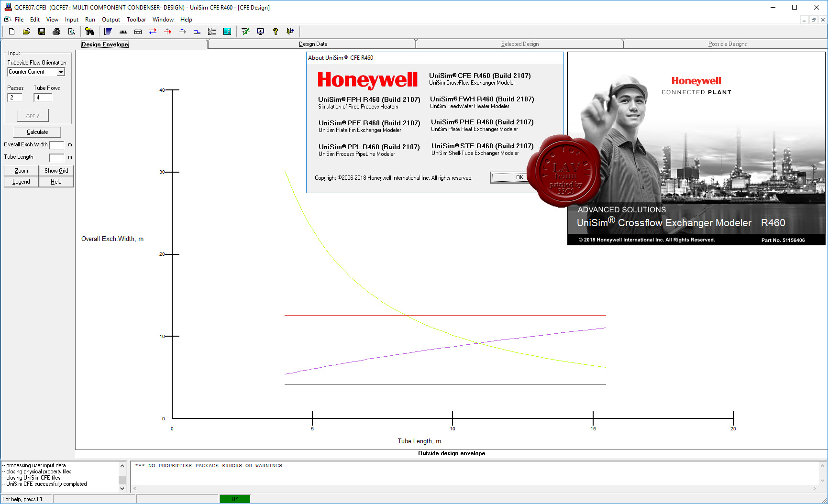Click the blue up arrow stream icon

tap(182, 32)
